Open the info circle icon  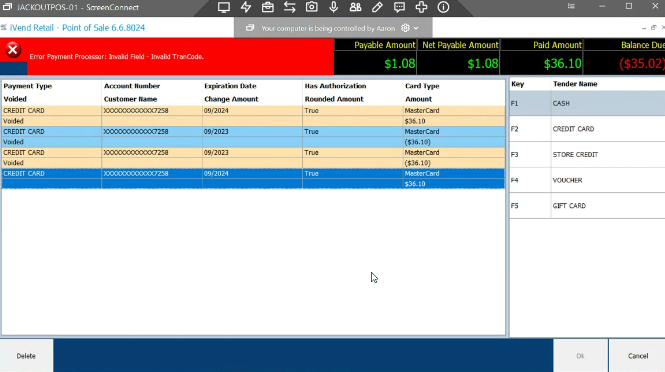[x=443, y=7]
